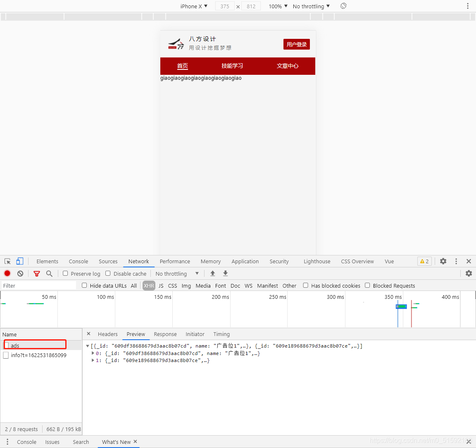The width and height of the screenshot is (476, 448).
Task: Open the iPhone X device dropdown
Action: 194,6
